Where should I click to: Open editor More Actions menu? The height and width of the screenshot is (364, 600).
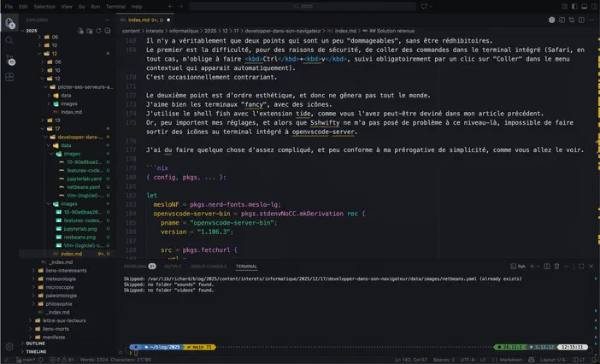pos(591,20)
